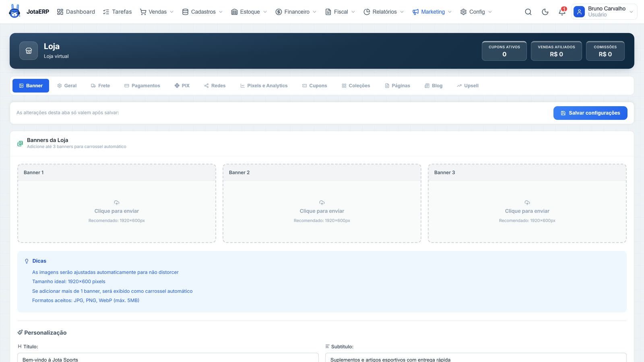Click the Título input field

168,358
